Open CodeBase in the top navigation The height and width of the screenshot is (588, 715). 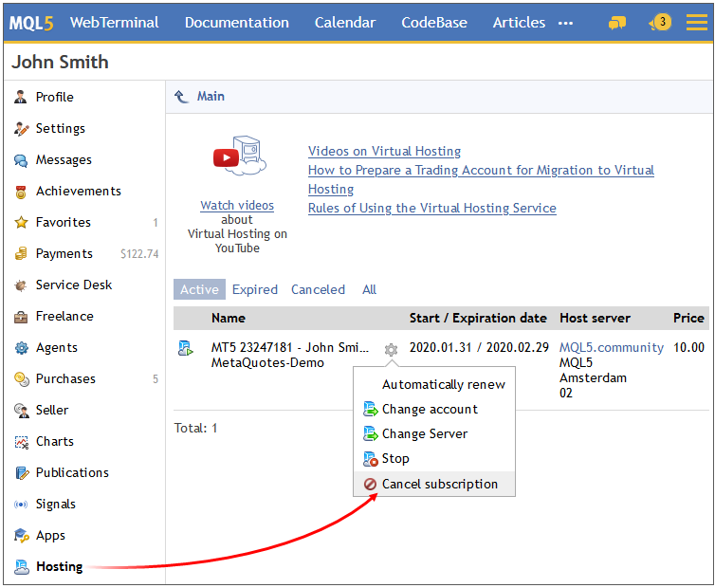point(434,23)
